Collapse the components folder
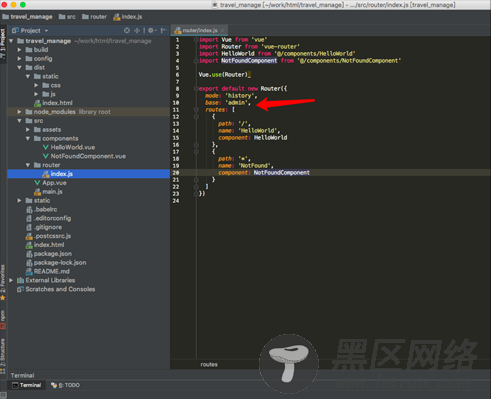Image resolution: width=491 pixels, height=399 pixels. (x=28, y=138)
